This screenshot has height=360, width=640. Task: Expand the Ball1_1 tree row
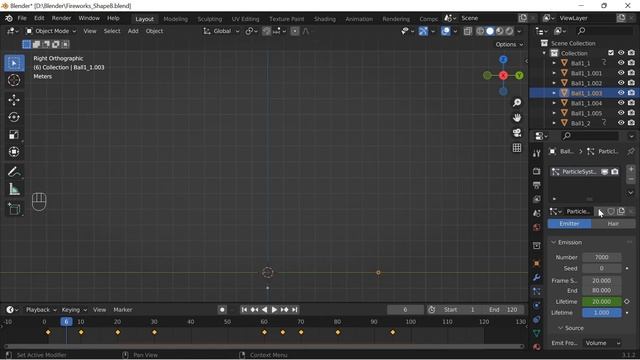tap(554, 63)
